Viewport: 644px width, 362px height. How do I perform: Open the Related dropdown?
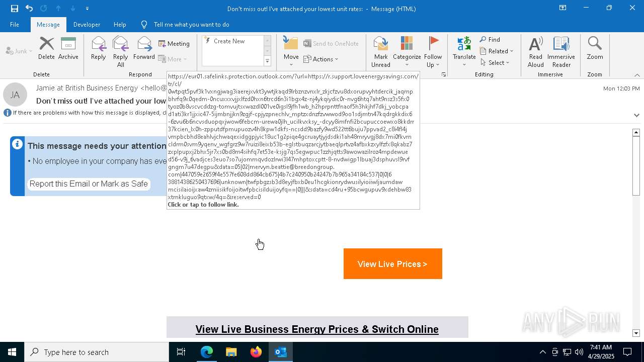497,51
